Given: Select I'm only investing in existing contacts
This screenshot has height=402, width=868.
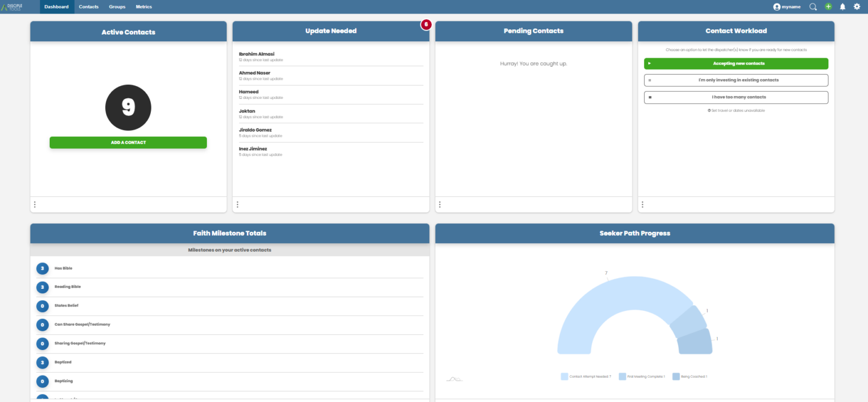Looking at the screenshot, I should tap(736, 80).
